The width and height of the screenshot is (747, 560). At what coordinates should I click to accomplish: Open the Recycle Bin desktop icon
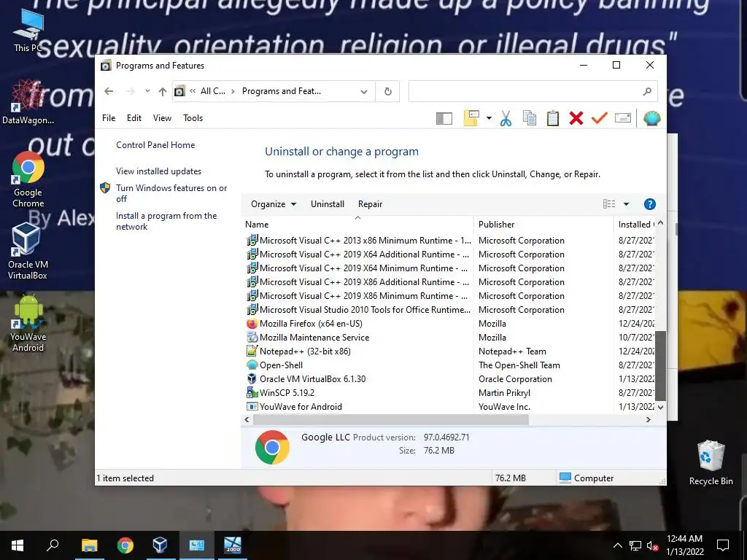(711, 463)
